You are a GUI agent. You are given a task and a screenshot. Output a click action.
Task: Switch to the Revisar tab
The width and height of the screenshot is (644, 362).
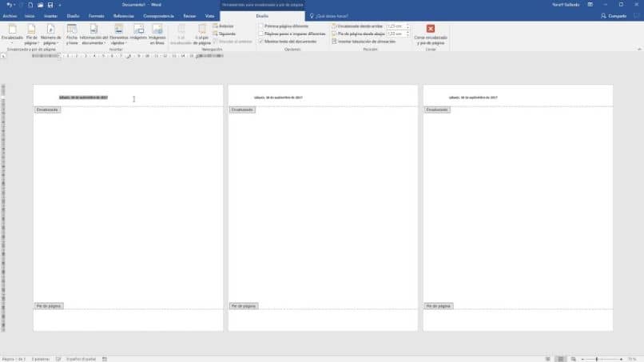[189, 16]
